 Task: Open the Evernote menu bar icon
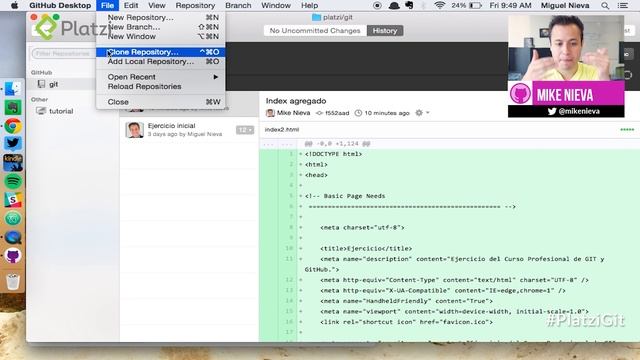tap(409, 5)
